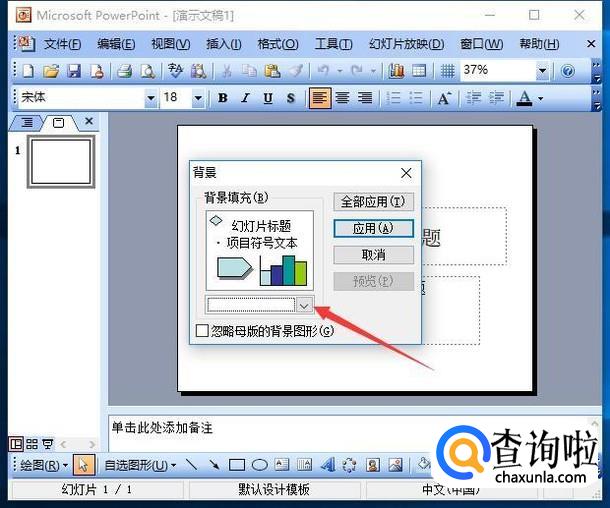Click 应用(A) button in the dialog
Viewport: 610px width, 508px height.
click(x=373, y=228)
